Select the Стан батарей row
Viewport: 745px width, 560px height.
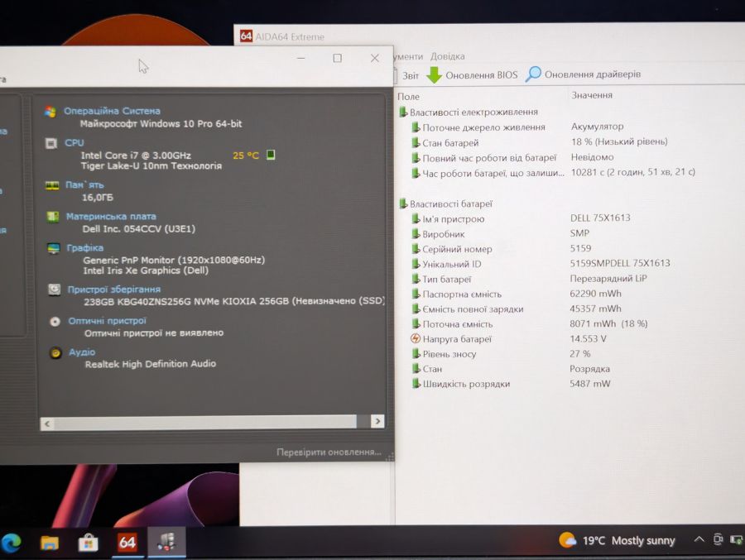pyautogui.click(x=570, y=142)
